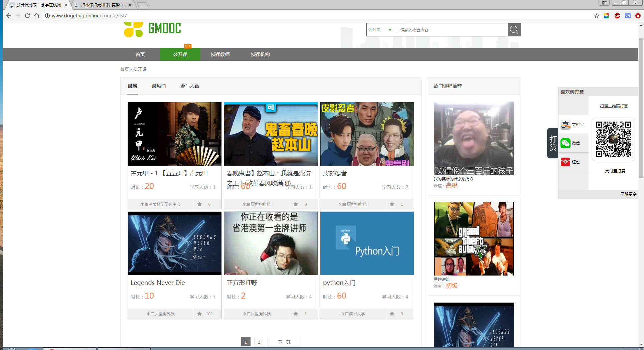Screen dimensions: 644x350
Task: Click the Legends Never Die title
Action: coord(158,283)
